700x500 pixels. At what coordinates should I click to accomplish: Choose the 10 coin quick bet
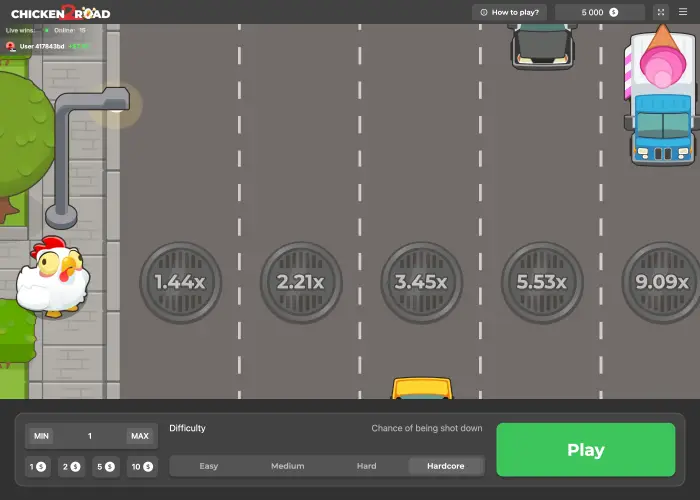click(142, 467)
